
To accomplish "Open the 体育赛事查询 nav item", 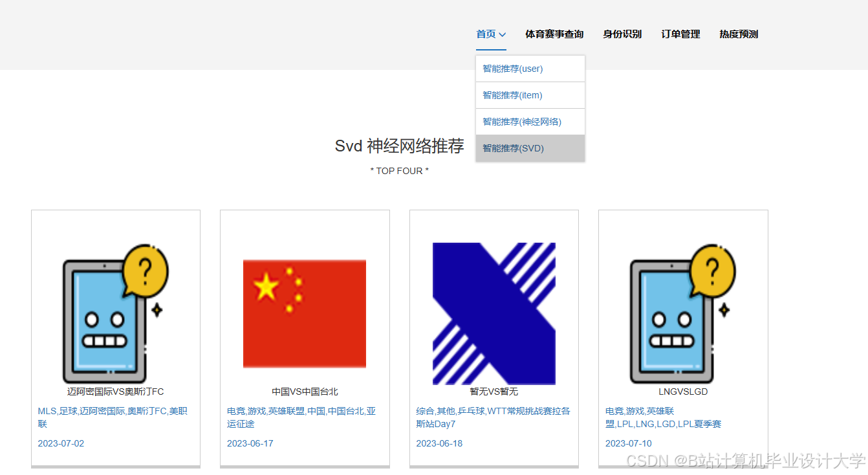I will (554, 34).
